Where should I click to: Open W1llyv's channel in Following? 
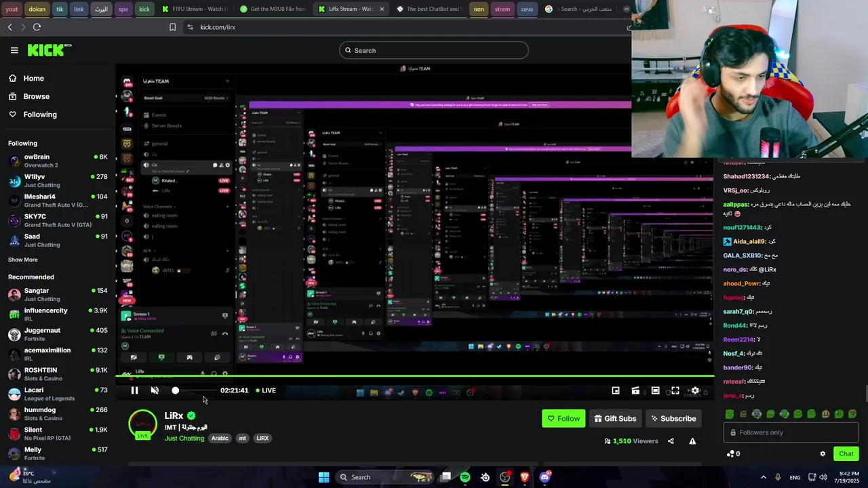(58, 181)
